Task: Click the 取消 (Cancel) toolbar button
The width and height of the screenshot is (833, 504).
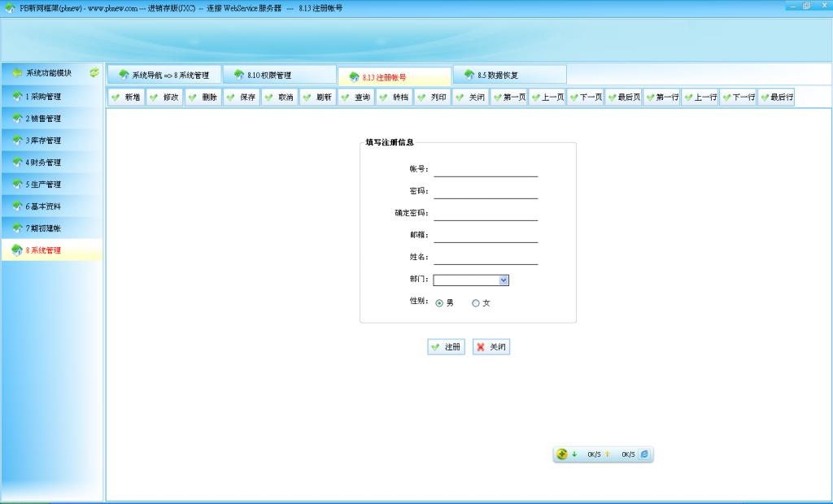Action: point(280,98)
